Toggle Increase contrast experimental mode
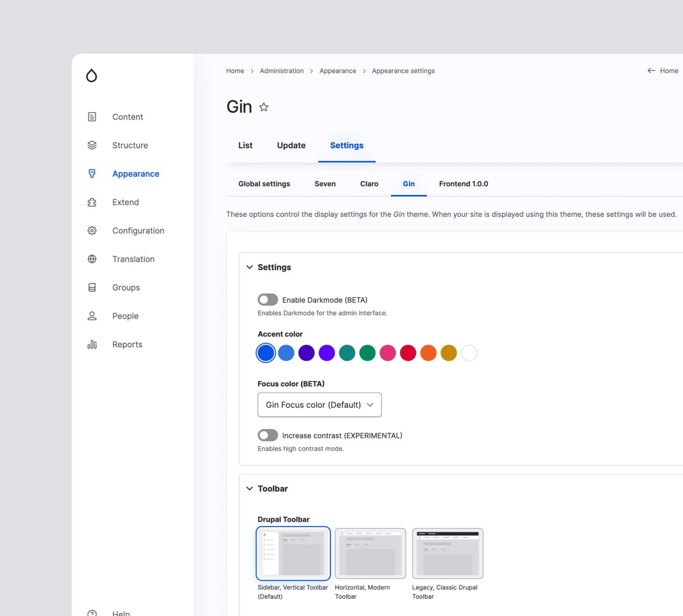Viewport: 683px width, 616px height. [x=268, y=435]
